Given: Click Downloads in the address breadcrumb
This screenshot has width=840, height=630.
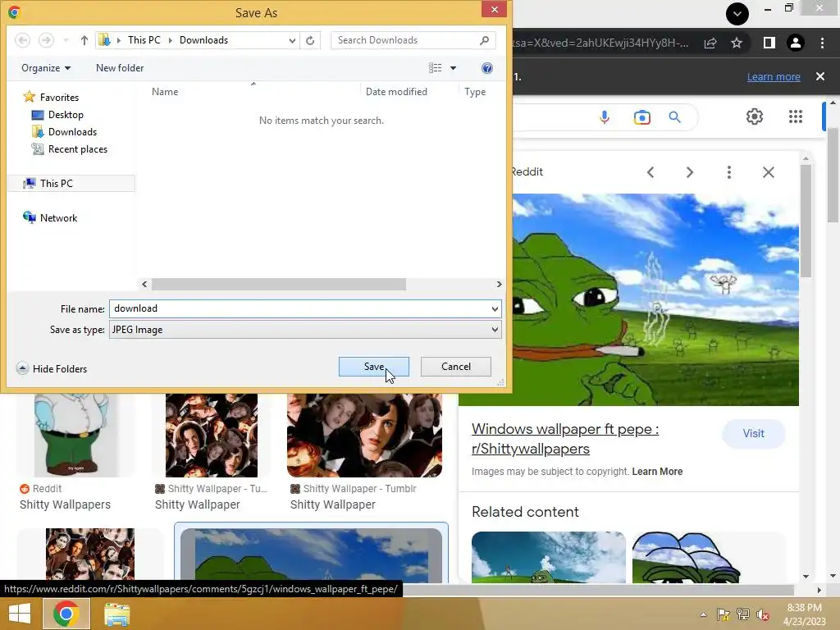Looking at the screenshot, I should point(203,40).
